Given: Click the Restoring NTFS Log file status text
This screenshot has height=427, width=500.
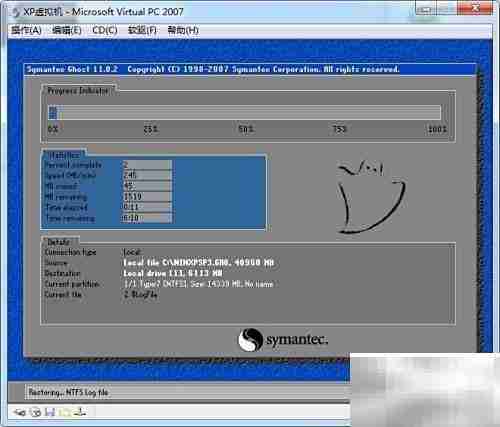Looking at the screenshot, I should (68, 392).
